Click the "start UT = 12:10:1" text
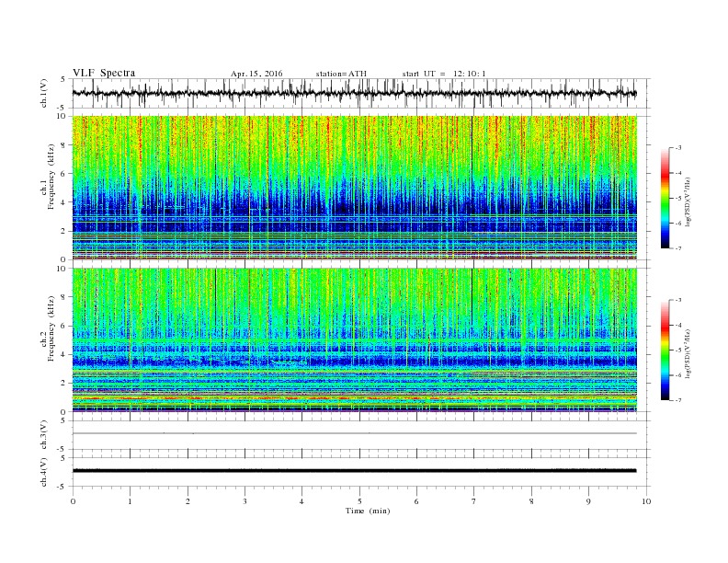Viewport: 728px width, 563px height. point(444,74)
